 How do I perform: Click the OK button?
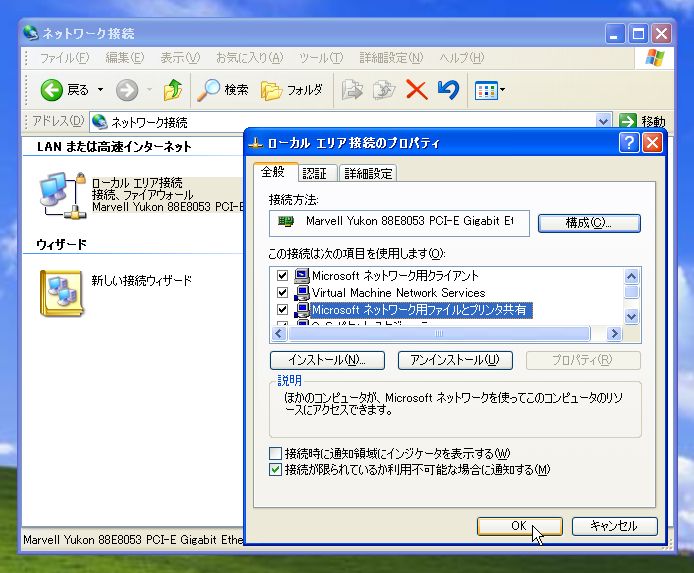point(520,526)
